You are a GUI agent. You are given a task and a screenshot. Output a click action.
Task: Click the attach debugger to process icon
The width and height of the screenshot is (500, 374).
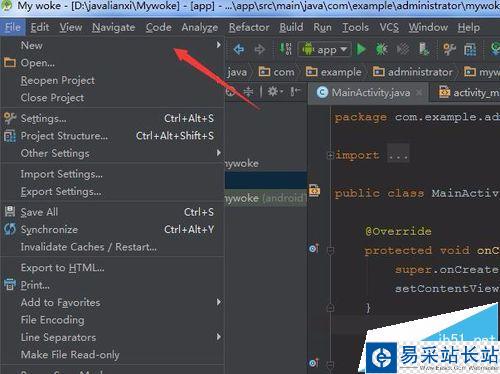tap(424, 49)
